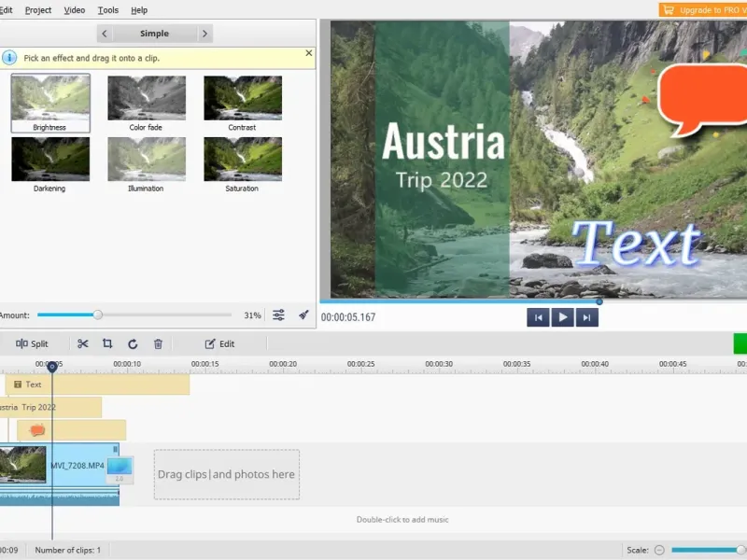
Task: Open the Project menu
Action: (38, 10)
